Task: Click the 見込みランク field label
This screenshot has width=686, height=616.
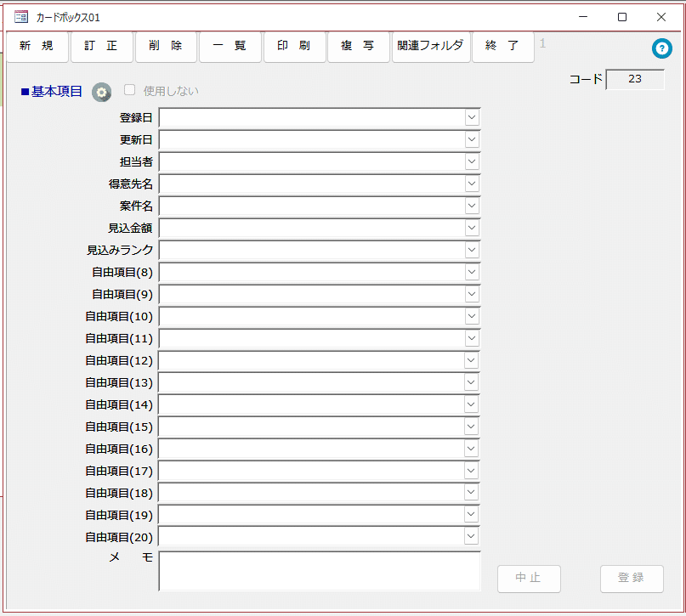Action: click(120, 250)
